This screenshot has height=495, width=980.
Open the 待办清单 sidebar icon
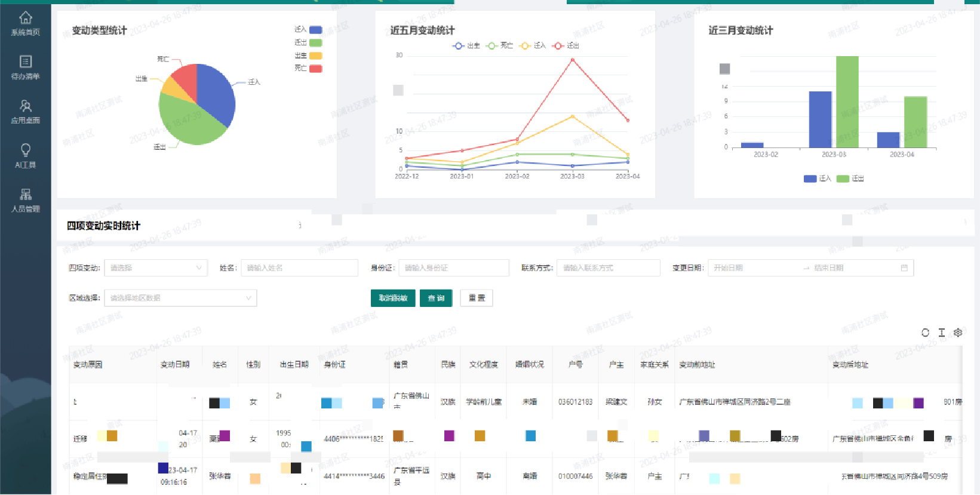coord(25,67)
